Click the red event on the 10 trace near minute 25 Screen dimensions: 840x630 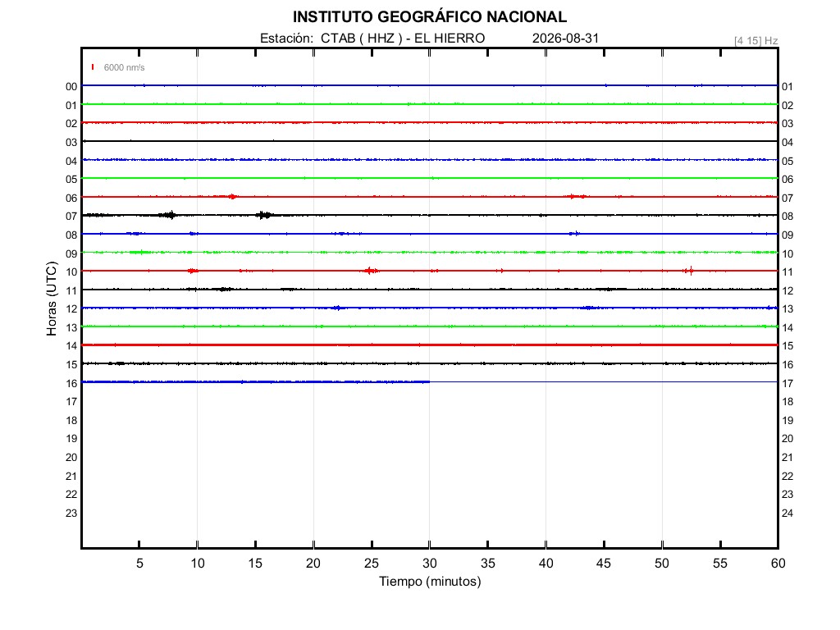[x=372, y=271]
